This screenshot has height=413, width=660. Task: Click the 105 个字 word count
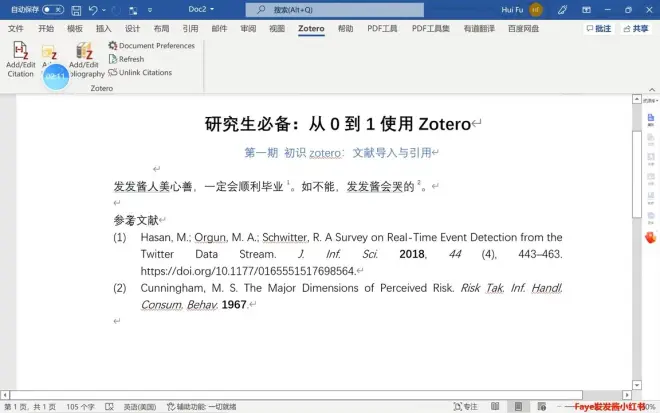tap(80, 407)
